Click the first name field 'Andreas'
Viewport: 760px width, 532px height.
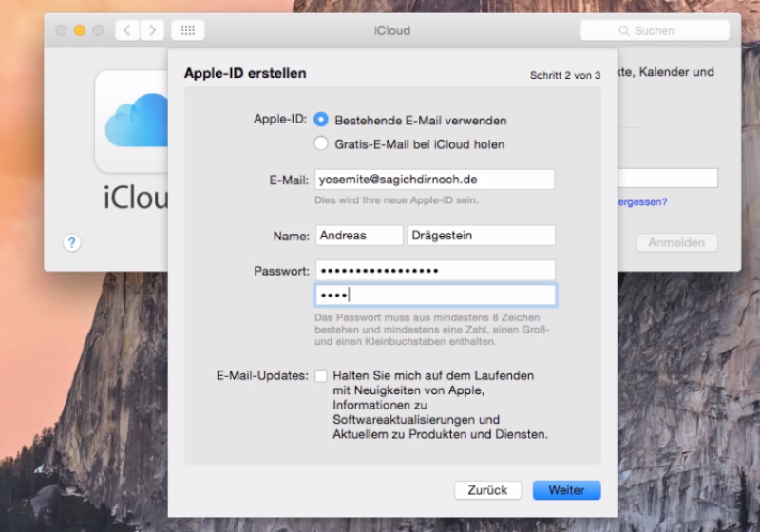358,236
